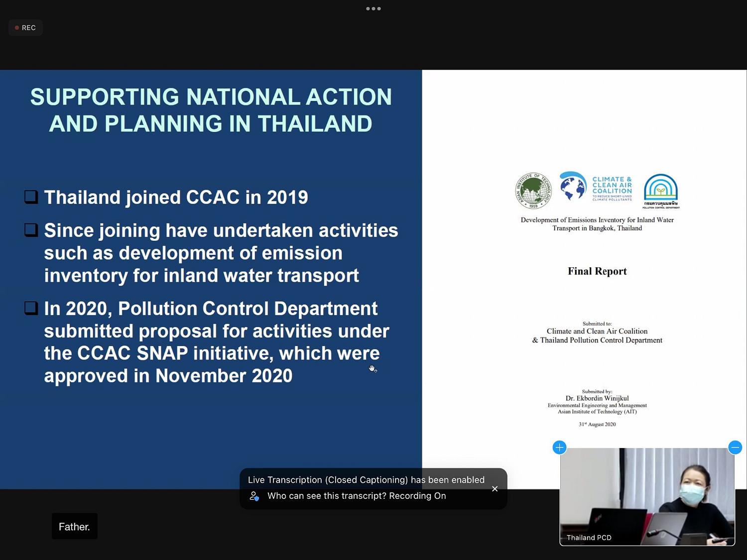The width and height of the screenshot is (747, 560).
Task: Click the '31st August 2020' date
Action: coord(597,425)
